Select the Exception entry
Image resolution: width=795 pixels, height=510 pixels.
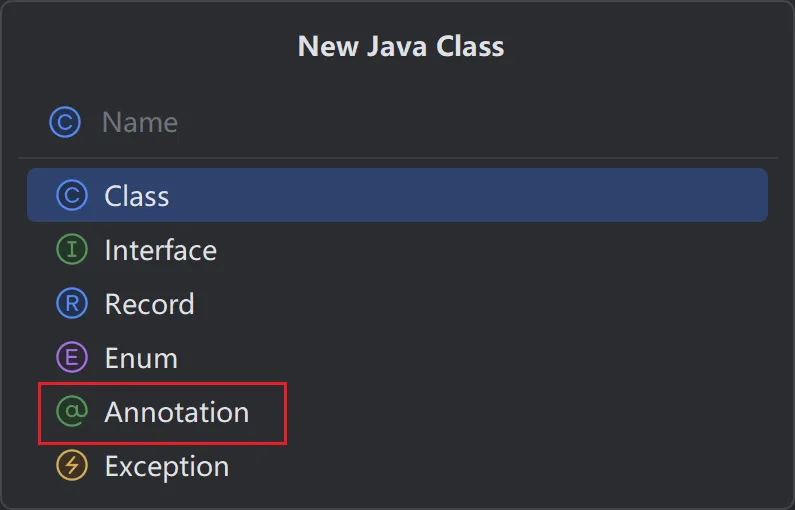pos(167,466)
